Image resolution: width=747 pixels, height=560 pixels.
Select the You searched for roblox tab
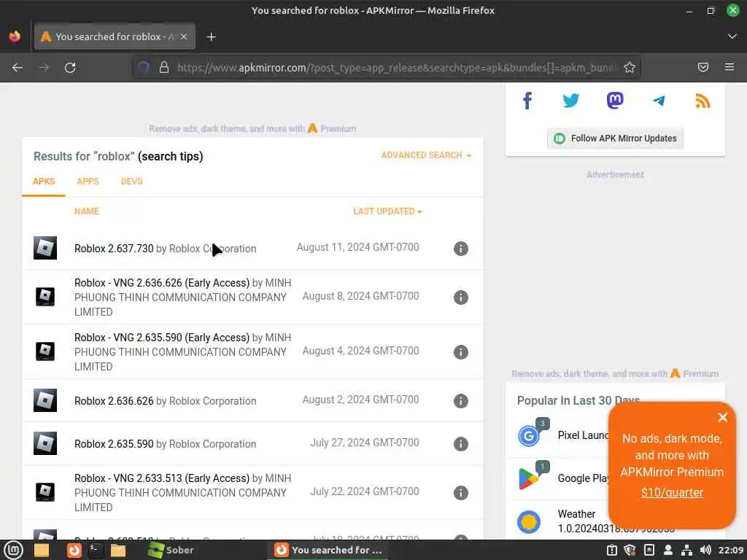[x=115, y=36]
